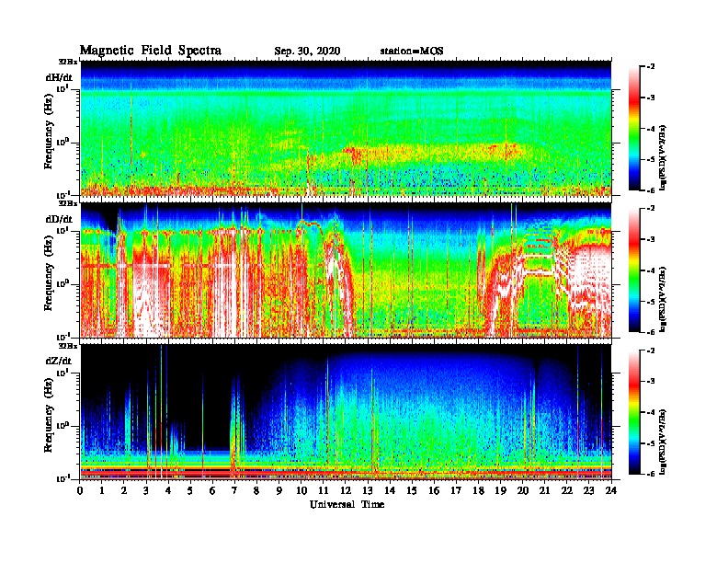Viewport: 728px width, 563px height.
Task: Click hour "8" on the Universal Time axis
Action: click(256, 490)
